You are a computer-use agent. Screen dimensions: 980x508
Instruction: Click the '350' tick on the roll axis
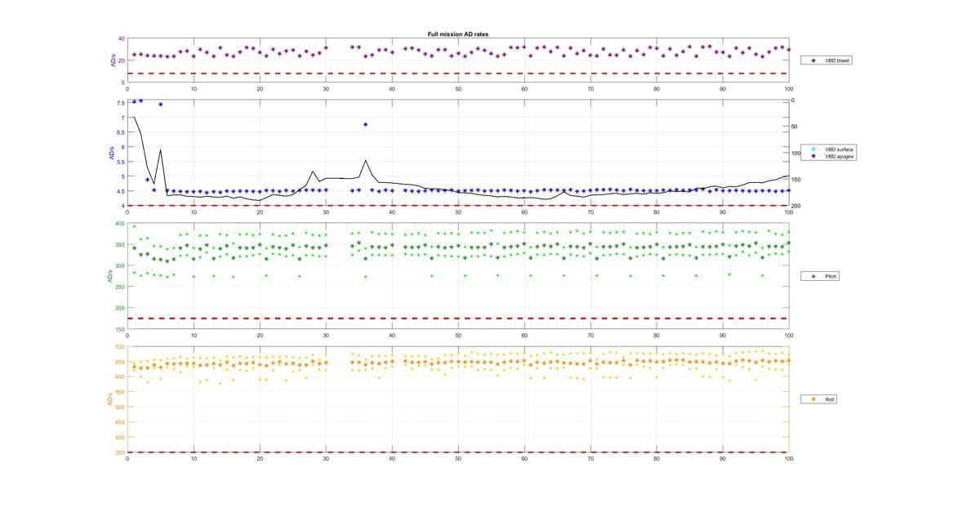(119, 452)
